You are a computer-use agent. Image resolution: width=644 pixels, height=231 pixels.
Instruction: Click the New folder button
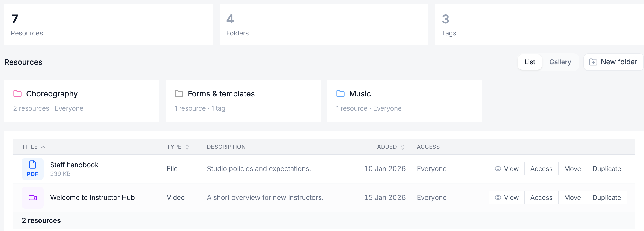(613, 62)
